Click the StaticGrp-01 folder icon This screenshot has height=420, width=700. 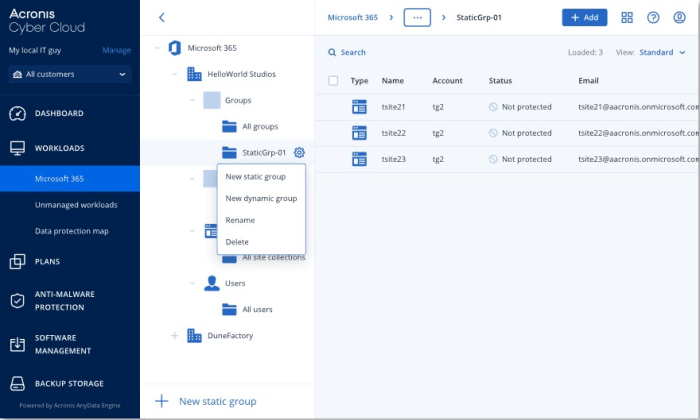point(229,153)
